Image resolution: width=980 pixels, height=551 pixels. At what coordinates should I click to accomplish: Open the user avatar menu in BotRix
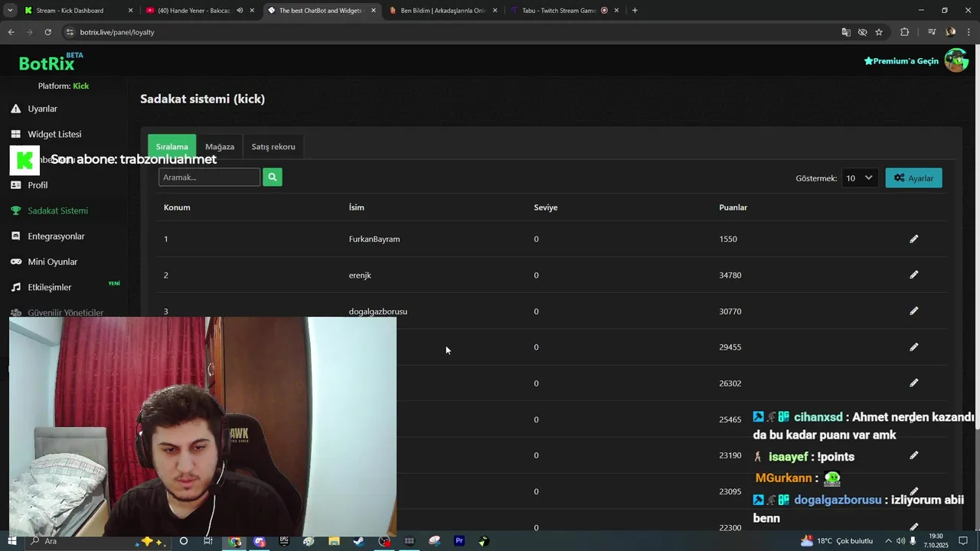point(955,60)
